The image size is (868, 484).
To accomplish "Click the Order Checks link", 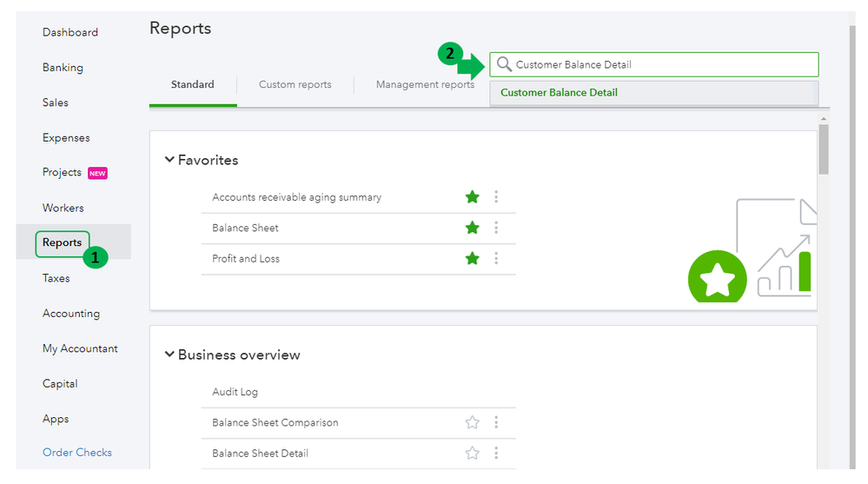I will tap(77, 453).
